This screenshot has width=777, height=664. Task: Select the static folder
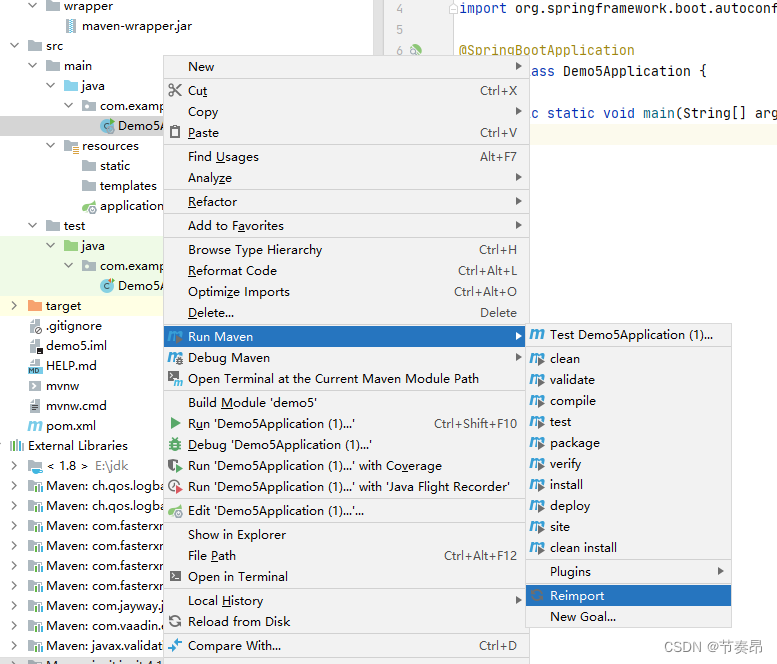click(115, 166)
